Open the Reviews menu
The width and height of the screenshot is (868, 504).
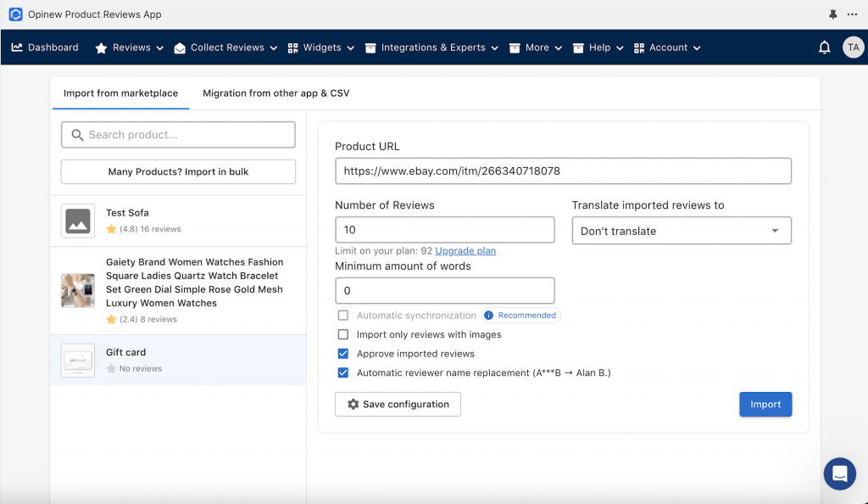[130, 48]
